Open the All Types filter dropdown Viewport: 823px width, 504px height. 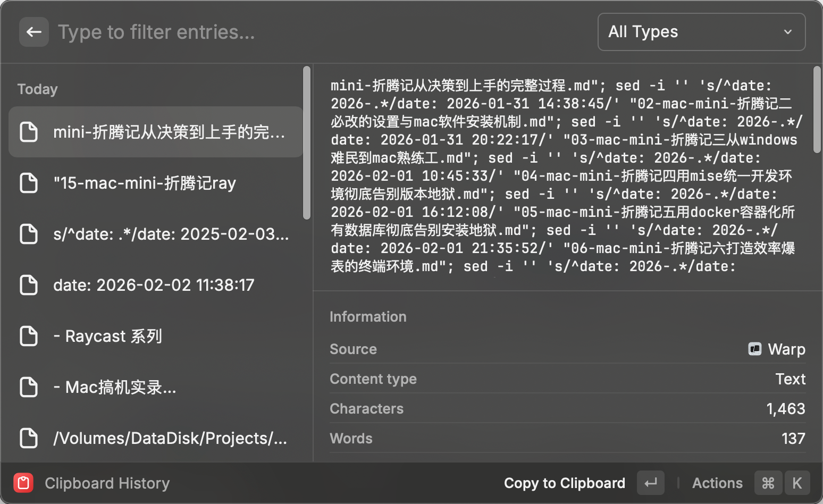pyautogui.click(x=701, y=32)
